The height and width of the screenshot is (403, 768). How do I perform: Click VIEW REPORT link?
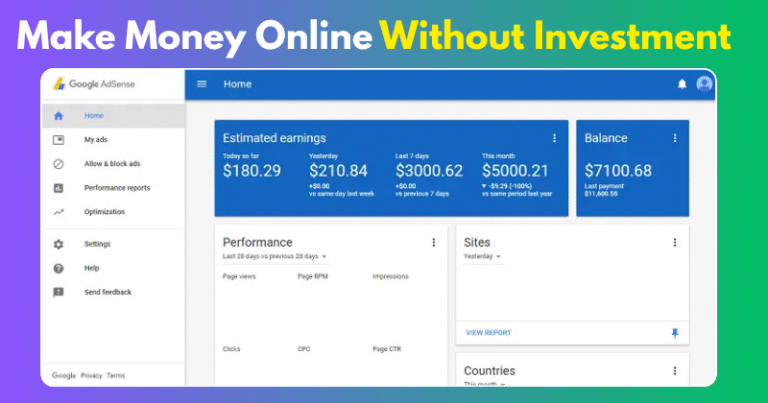(488, 332)
